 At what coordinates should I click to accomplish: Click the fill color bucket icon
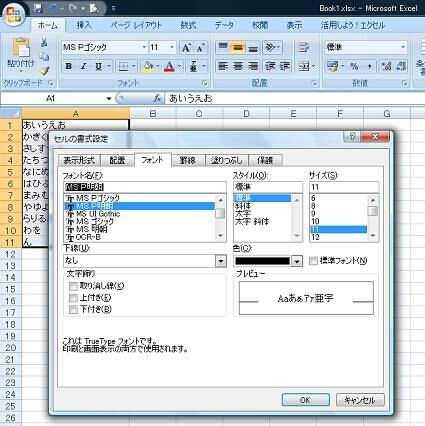pos(148,67)
